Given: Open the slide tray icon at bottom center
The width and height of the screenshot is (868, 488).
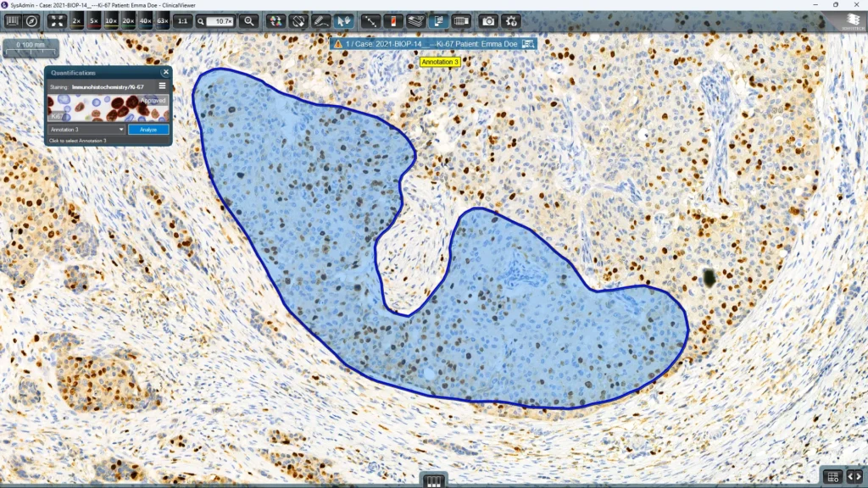Looking at the screenshot, I should point(433,481).
